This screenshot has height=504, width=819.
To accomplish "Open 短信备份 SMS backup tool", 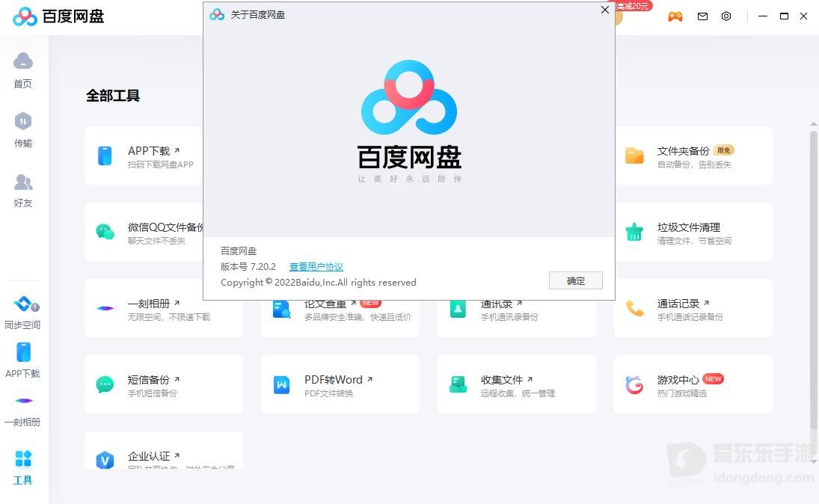I will [164, 384].
